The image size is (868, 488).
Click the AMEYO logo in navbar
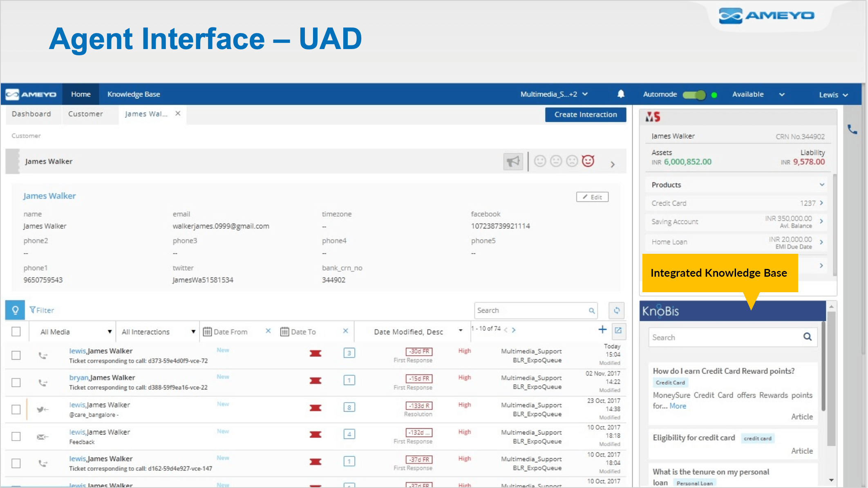point(31,94)
